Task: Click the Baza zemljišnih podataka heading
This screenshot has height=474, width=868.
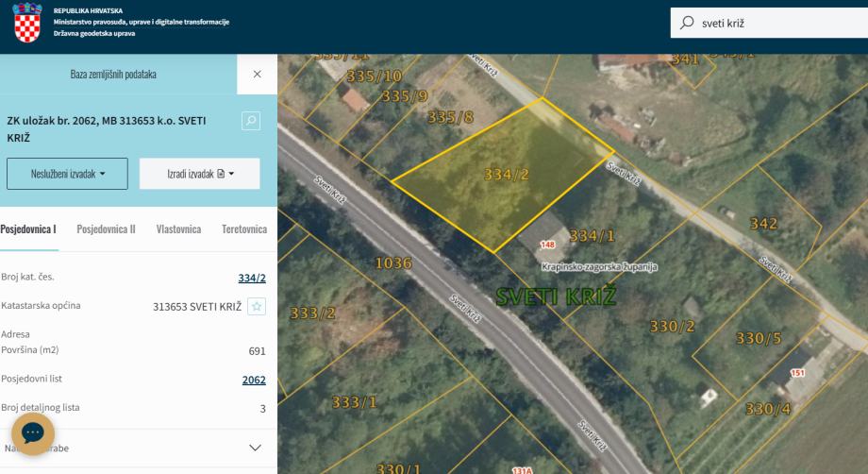Action: click(113, 75)
